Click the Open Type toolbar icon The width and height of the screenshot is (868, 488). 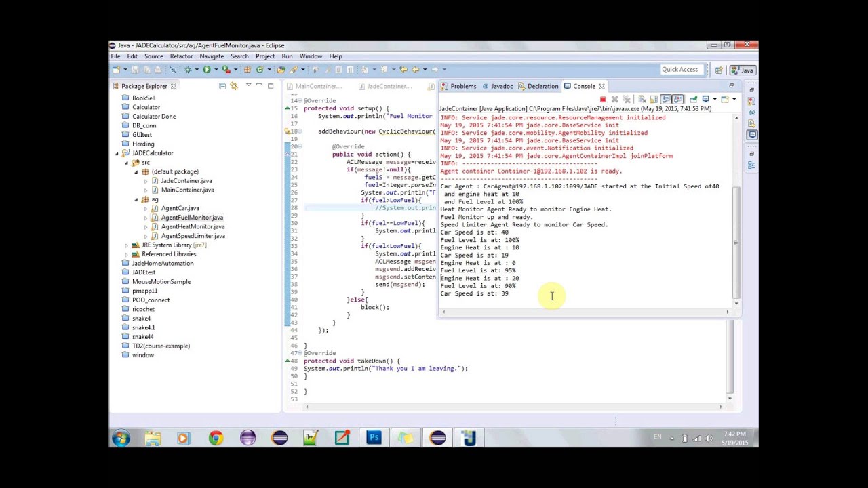coord(281,69)
